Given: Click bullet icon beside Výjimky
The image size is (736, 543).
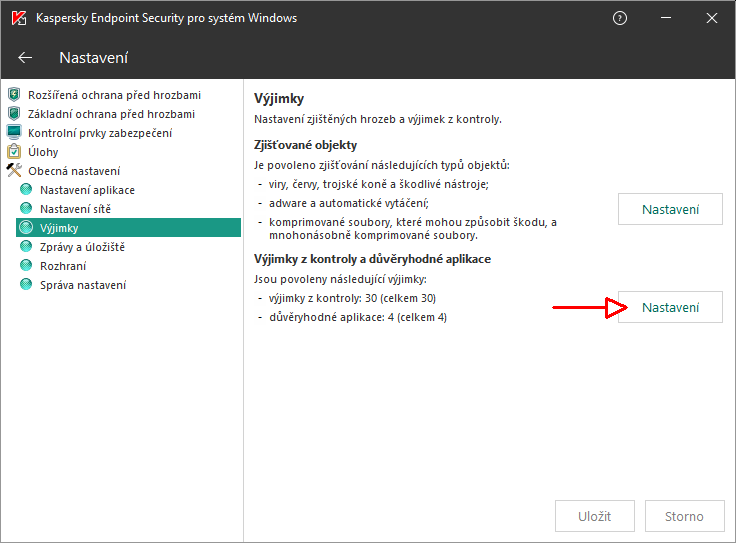Looking at the screenshot, I should tap(26, 228).
